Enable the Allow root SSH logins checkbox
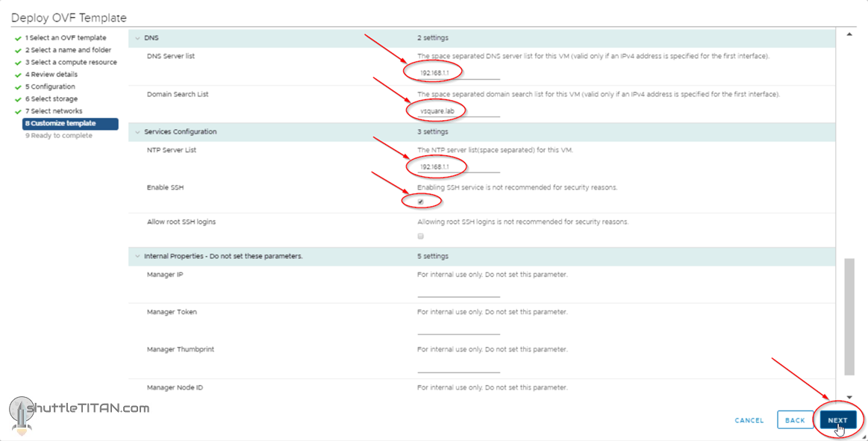This screenshot has height=441, width=868. coord(421,236)
